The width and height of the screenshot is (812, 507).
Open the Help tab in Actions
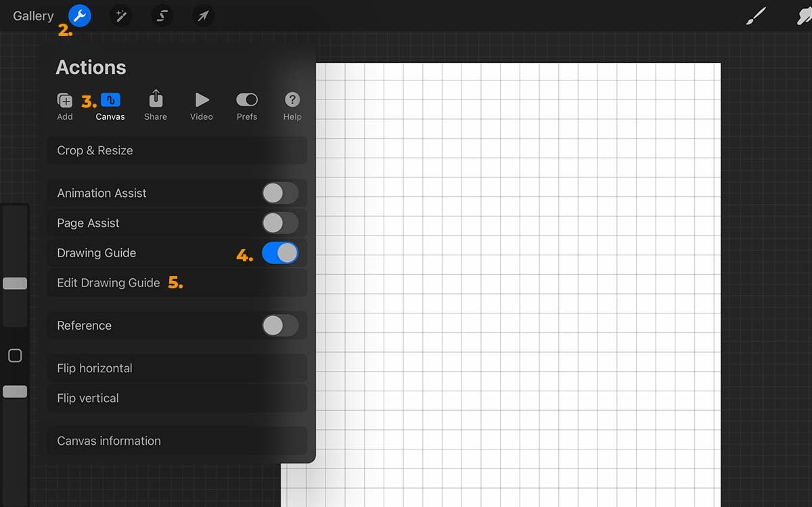pyautogui.click(x=292, y=106)
